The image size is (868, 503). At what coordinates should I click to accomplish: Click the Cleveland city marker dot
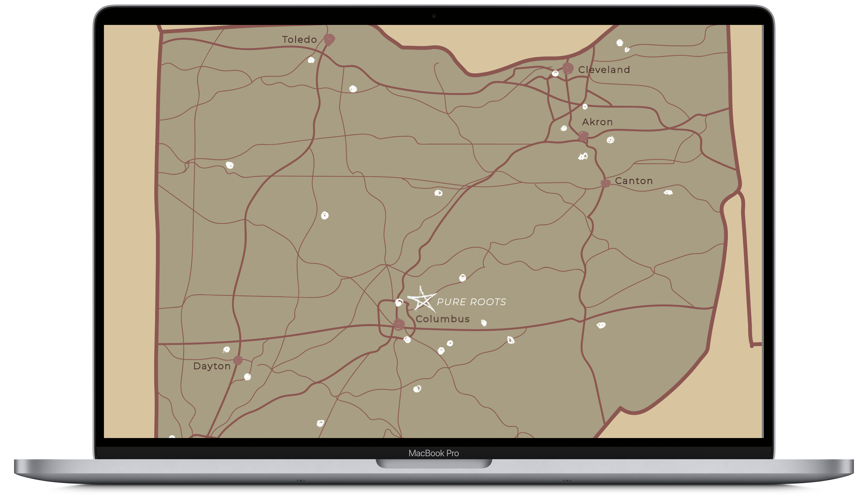tap(568, 68)
